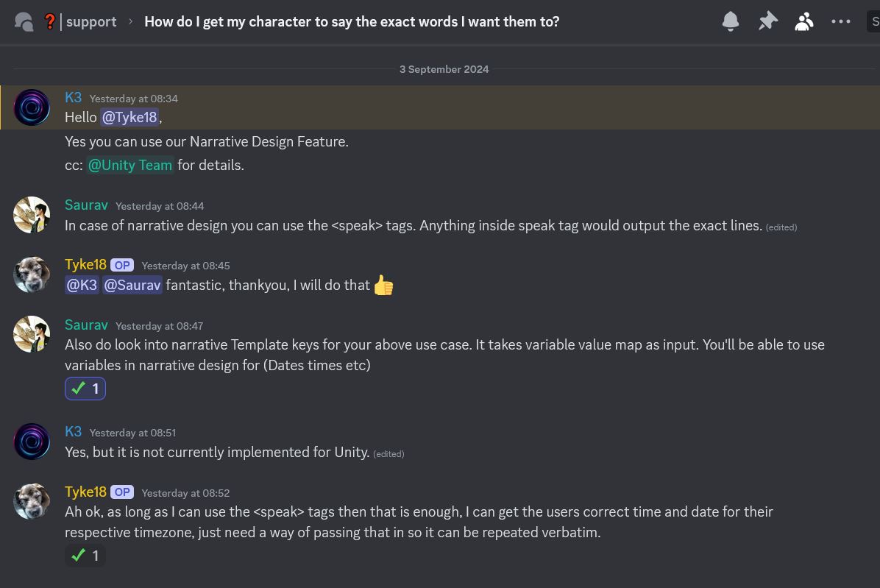Click the @K3 mention in Tyke18's reply

click(82, 286)
